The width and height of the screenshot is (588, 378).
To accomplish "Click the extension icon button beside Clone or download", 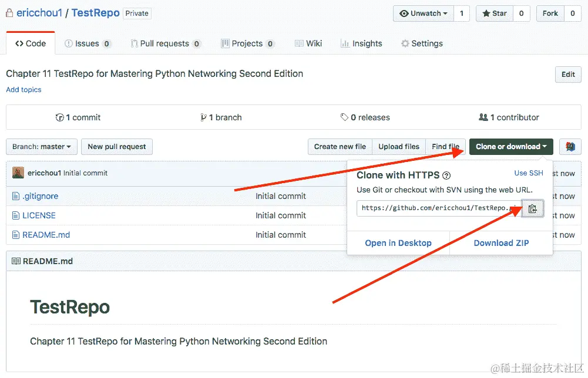I will pos(570,147).
